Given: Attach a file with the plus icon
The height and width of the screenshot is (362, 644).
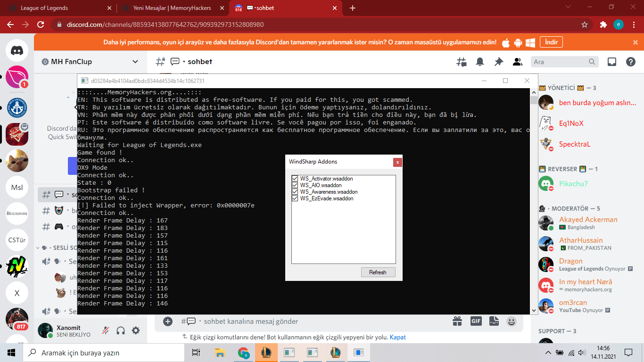Looking at the screenshot, I should coord(168,321).
